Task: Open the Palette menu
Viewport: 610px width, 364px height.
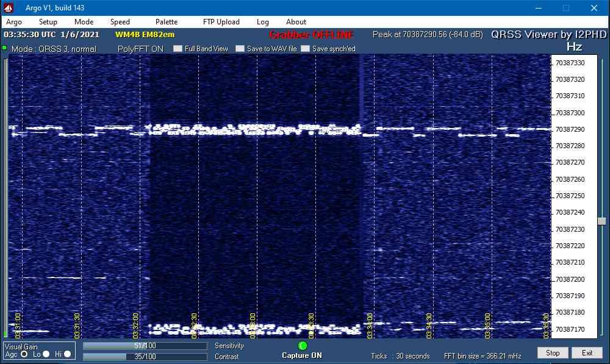Action: [167, 22]
